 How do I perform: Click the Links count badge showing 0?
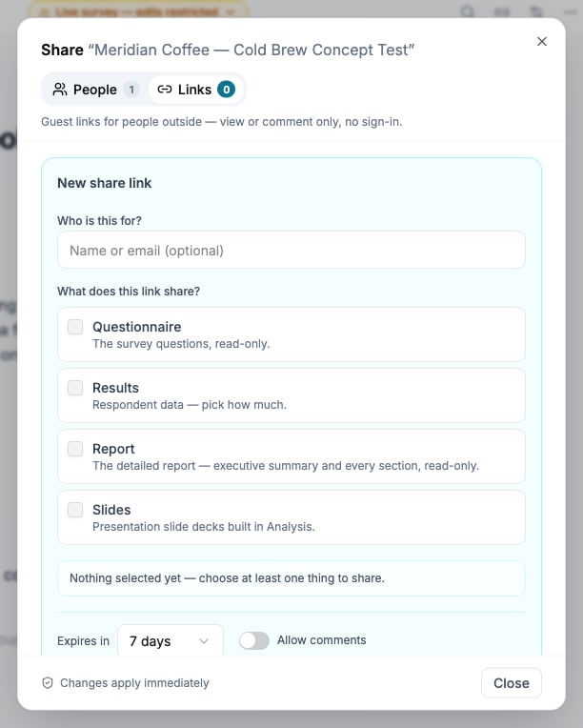tap(226, 90)
